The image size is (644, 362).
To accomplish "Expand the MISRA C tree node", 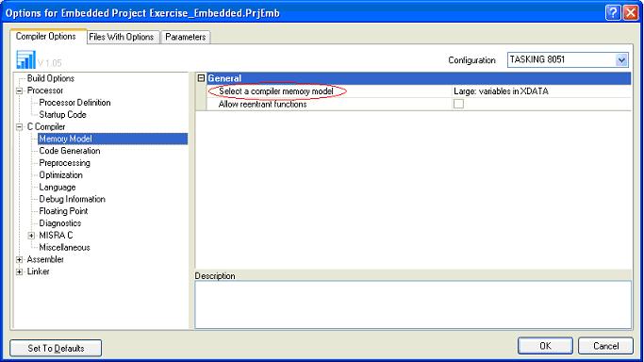I will 31,236.
